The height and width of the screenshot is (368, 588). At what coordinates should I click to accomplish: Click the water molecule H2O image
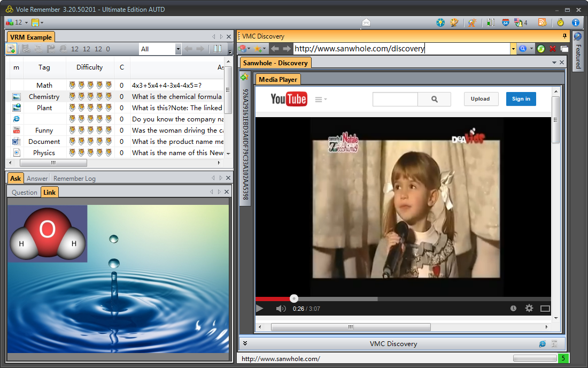pos(47,234)
